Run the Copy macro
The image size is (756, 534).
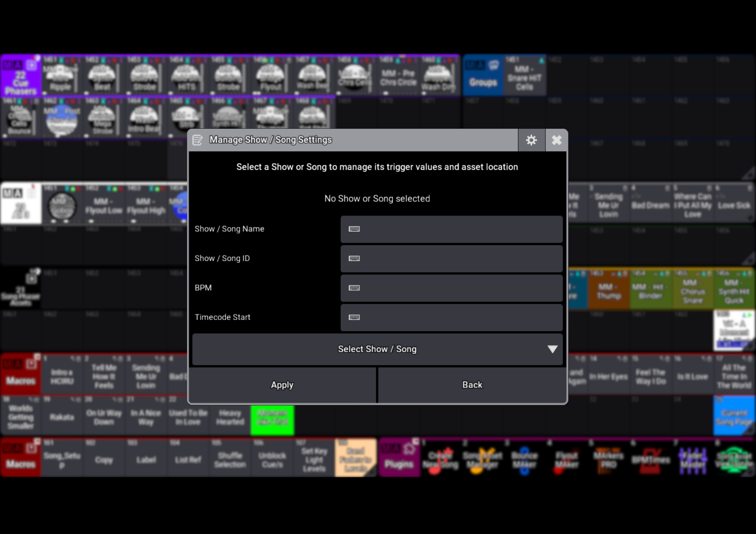pyautogui.click(x=104, y=458)
